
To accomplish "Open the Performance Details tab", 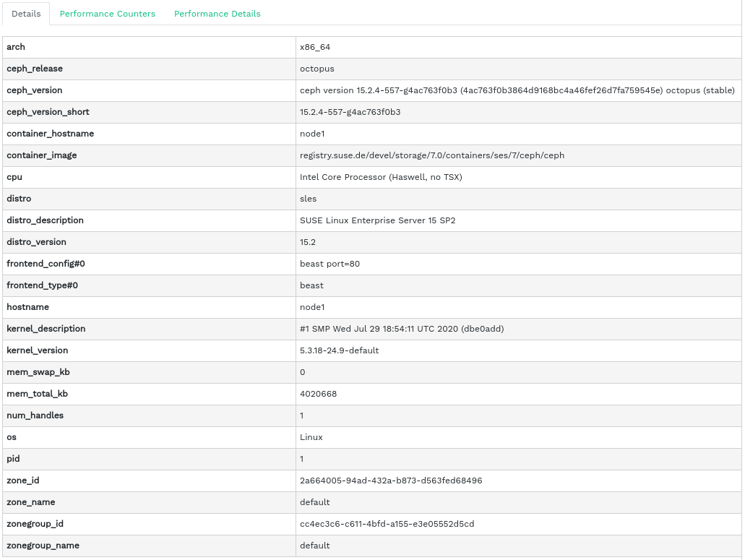I will 217,14.
